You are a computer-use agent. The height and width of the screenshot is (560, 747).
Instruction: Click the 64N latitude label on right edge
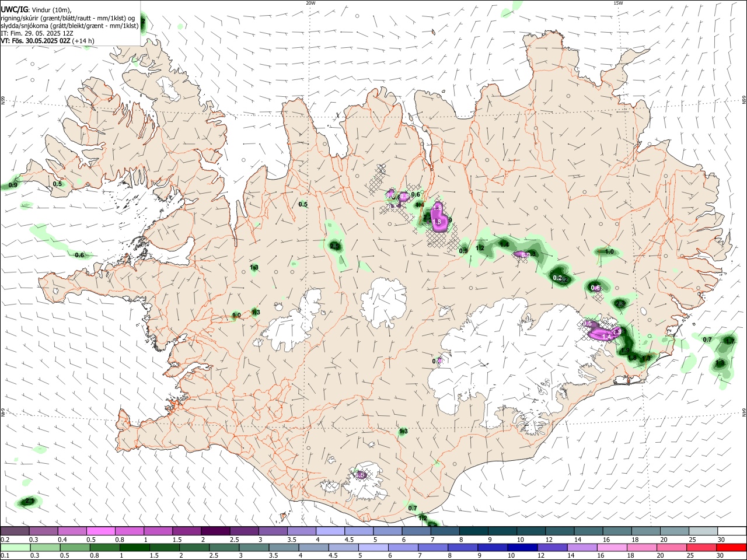tap(744, 412)
